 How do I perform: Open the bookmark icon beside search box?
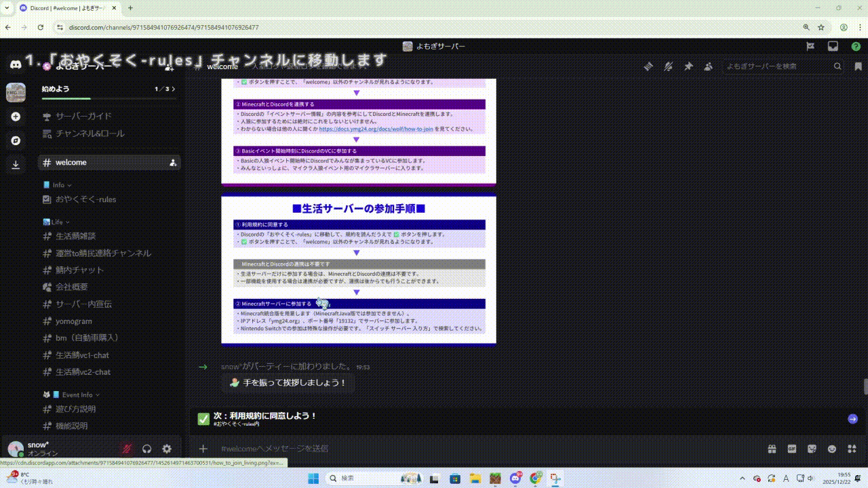[x=857, y=66]
